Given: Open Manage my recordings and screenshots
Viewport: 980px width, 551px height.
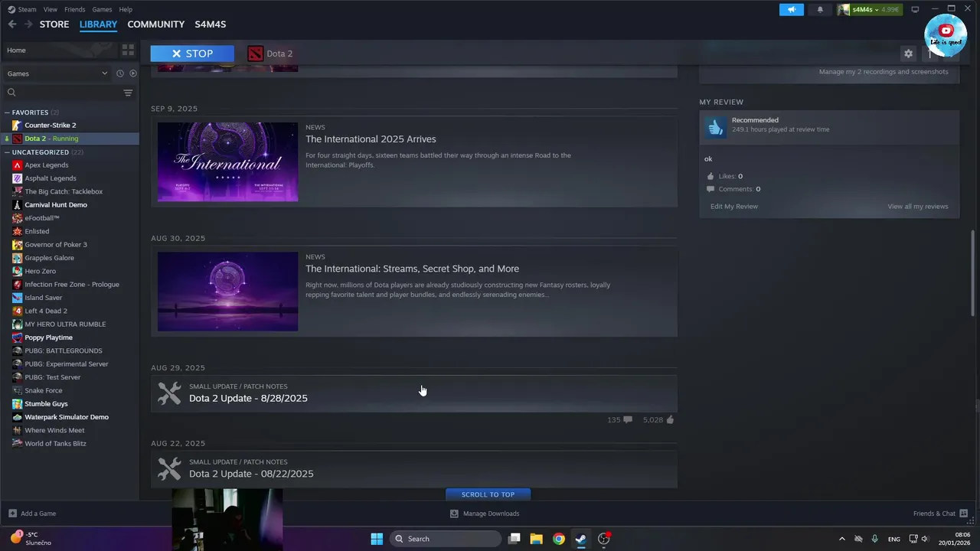Looking at the screenshot, I should point(884,72).
